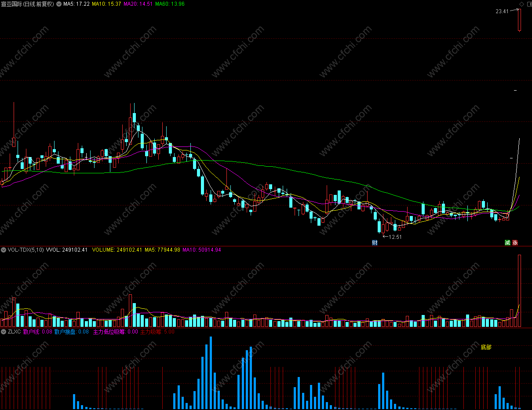Select the latest tall red candlestick
This screenshot has height=410, width=532.
click(x=519, y=20)
